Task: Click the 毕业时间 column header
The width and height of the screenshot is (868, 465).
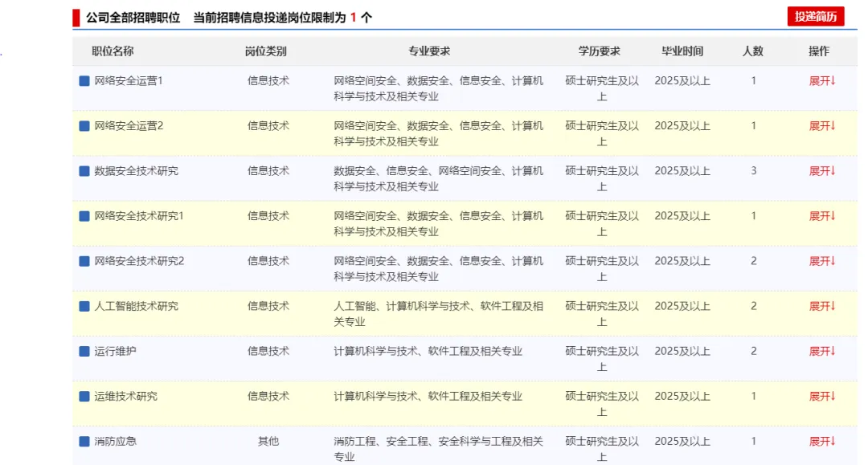Action: [x=682, y=51]
